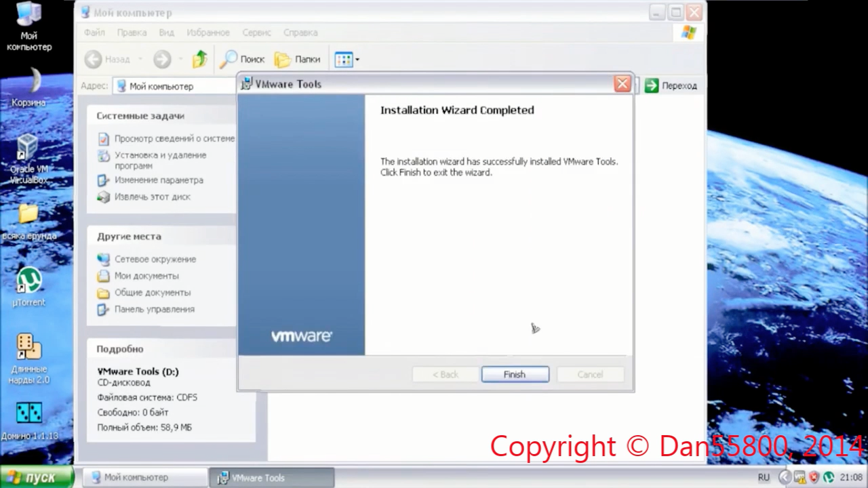
Task: Select the Домино 1.1.13 desktop icon
Action: [x=29, y=422]
